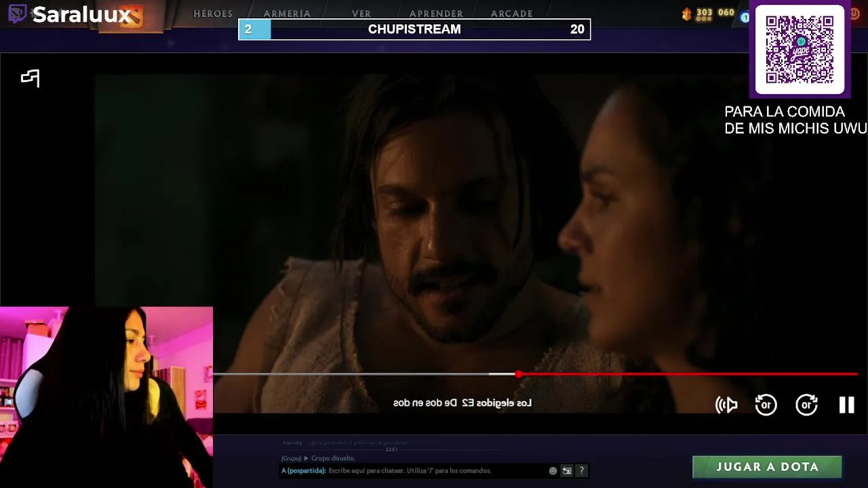
Task: Open the APRENDER menu
Action: (436, 14)
